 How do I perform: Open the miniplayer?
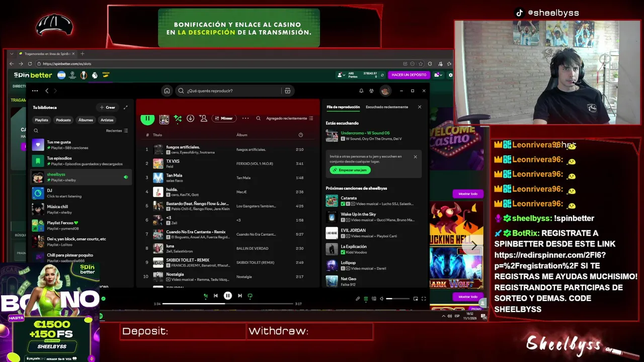pos(416,299)
